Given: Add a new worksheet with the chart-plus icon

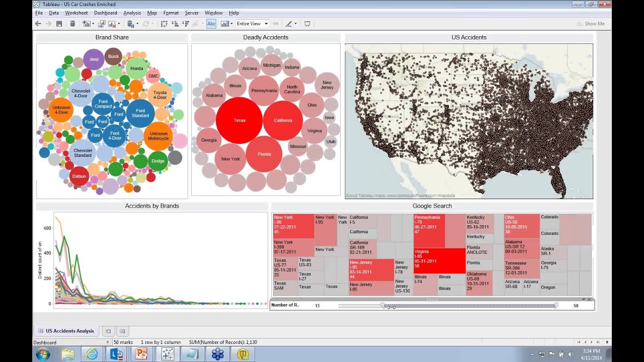Looking at the screenshot, I should point(86,24).
